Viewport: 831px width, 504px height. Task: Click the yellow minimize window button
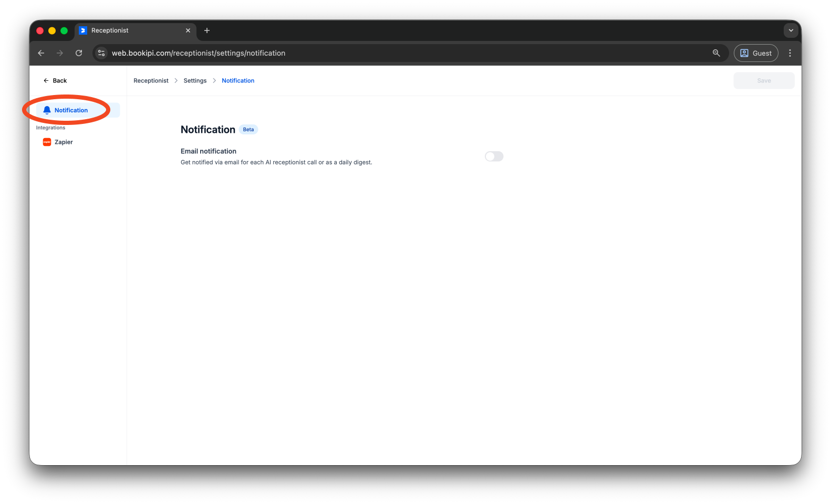pos(52,30)
